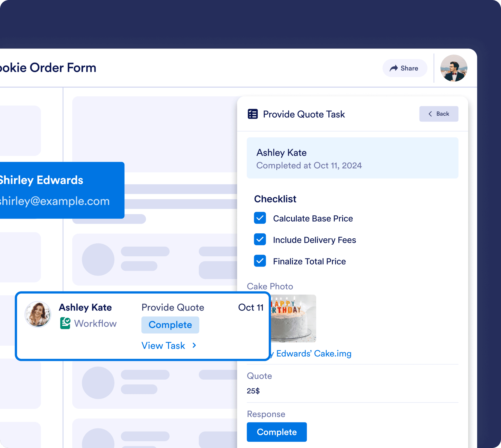
Task: Click the Share arrow button
Action: click(x=405, y=68)
